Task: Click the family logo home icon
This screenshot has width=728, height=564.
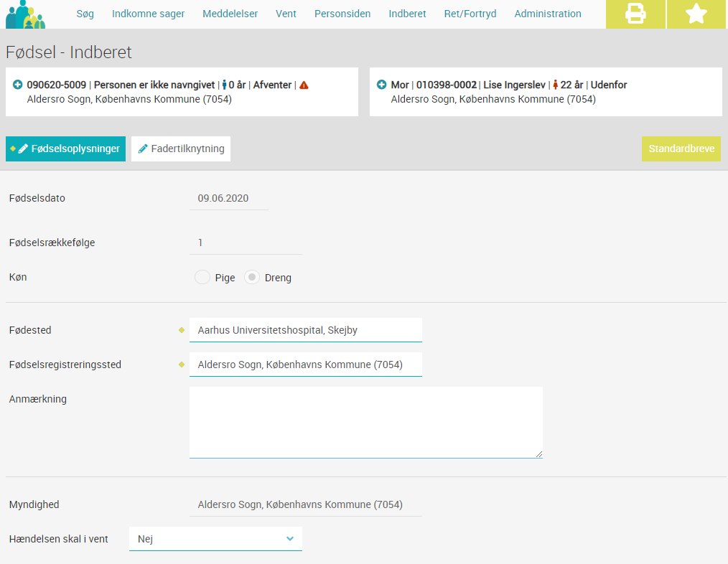Action: tap(26, 14)
